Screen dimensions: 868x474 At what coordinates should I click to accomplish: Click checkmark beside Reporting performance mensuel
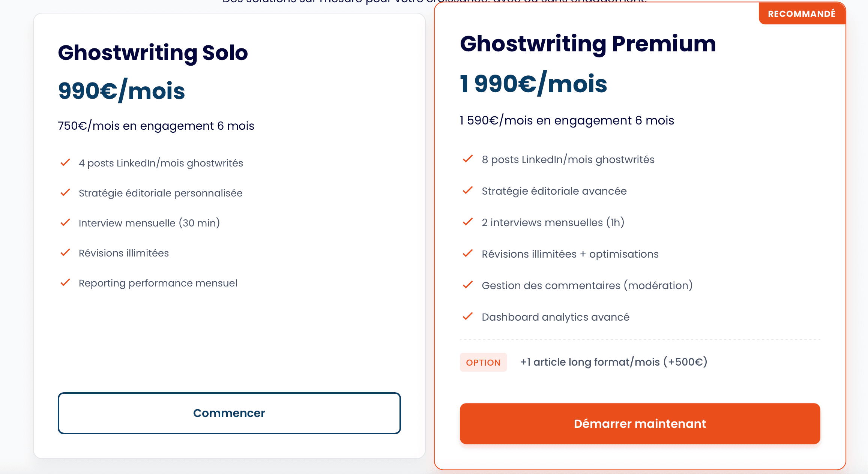(x=65, y=283)
